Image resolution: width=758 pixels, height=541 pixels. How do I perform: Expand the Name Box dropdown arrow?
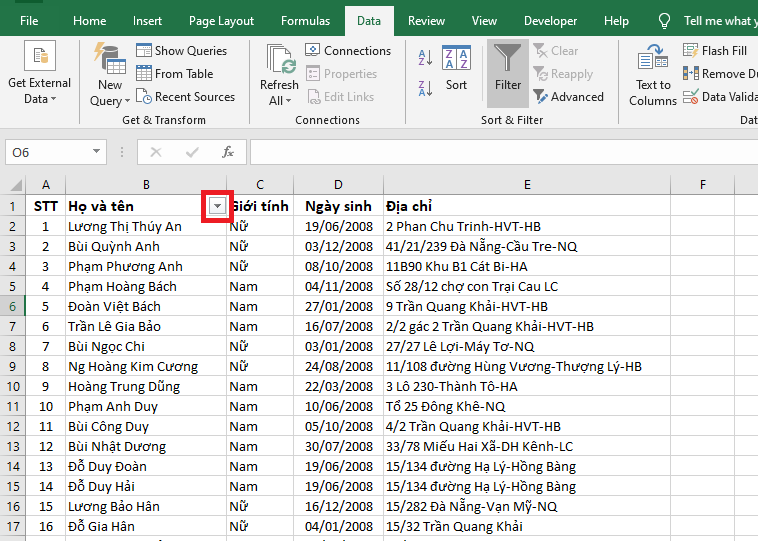[97, 152]
